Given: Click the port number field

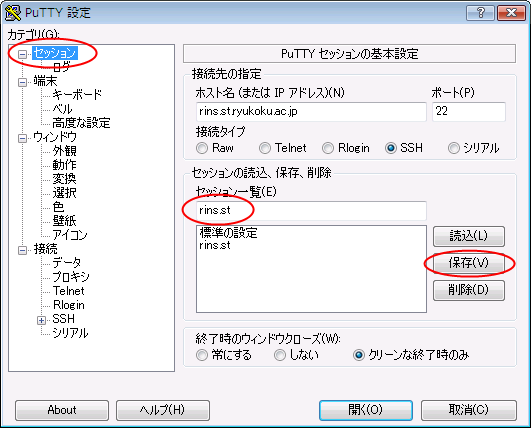Looking at the screenshot, I should click(x=469, y=111).
